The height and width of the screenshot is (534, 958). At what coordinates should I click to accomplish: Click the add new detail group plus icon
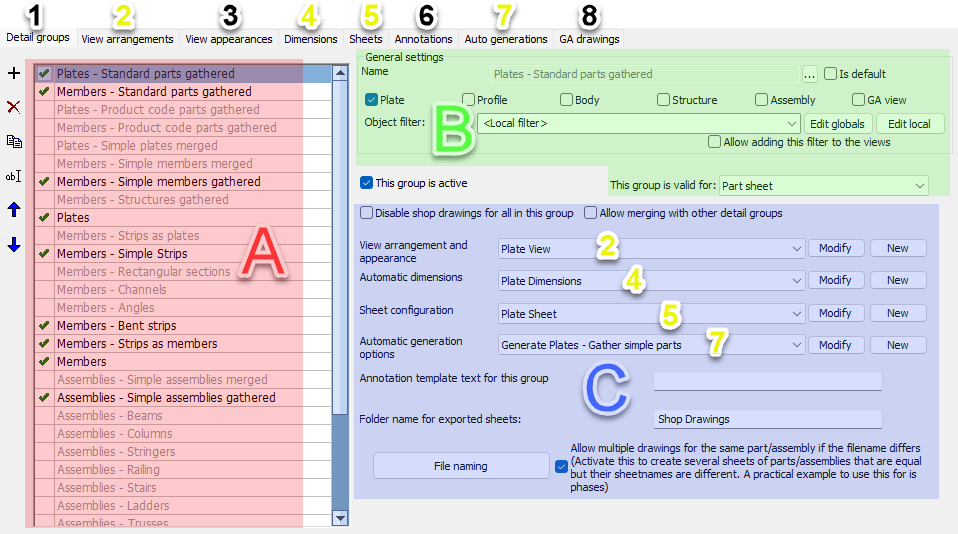pos(13,73)
